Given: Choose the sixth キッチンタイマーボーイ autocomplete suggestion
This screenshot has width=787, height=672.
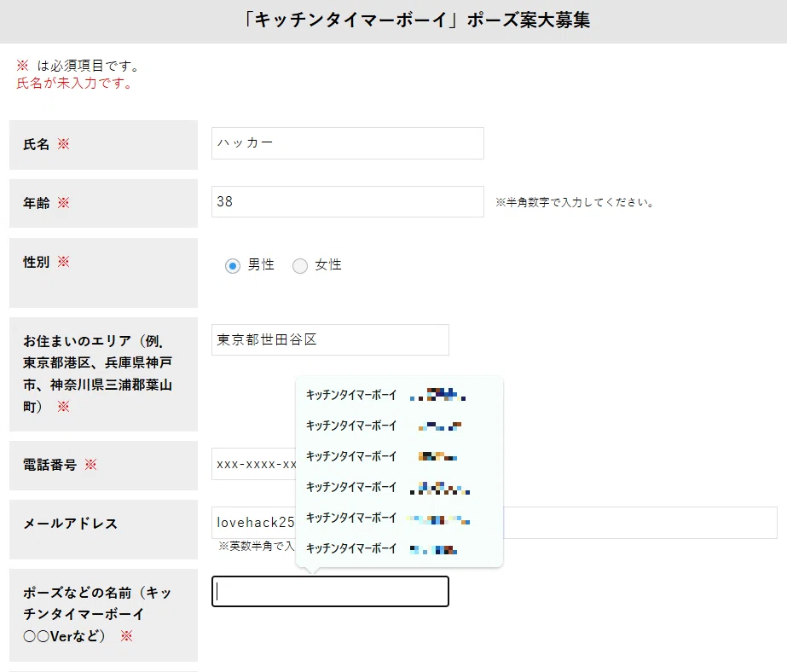Looking at the screenshot, I should (x=399, y=548).
